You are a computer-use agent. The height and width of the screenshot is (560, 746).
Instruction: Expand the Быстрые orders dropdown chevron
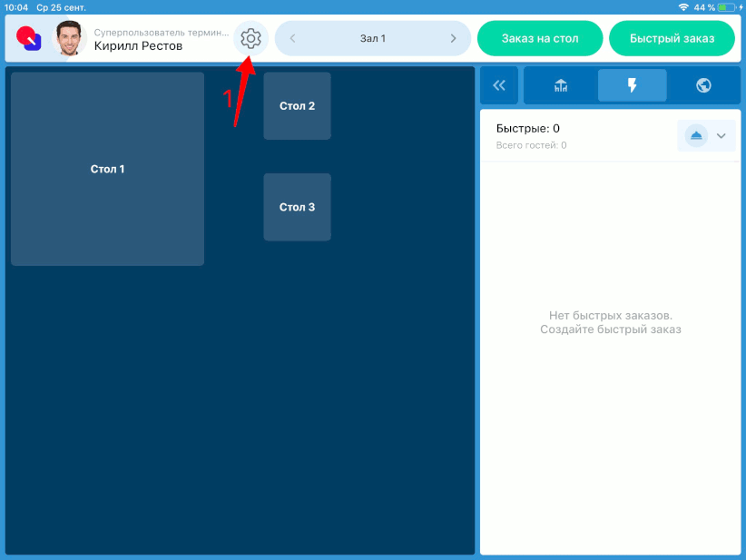point(721,136)
